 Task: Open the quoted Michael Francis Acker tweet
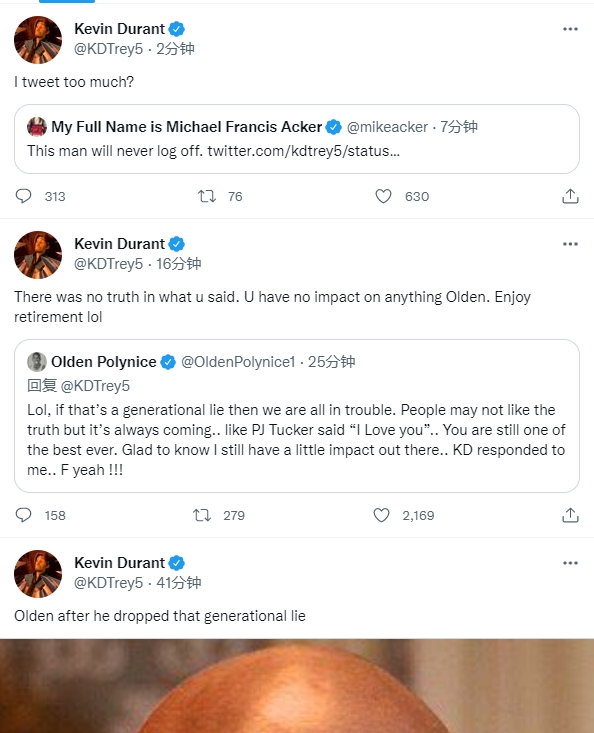pyautogui.click(x=297, y=139)
